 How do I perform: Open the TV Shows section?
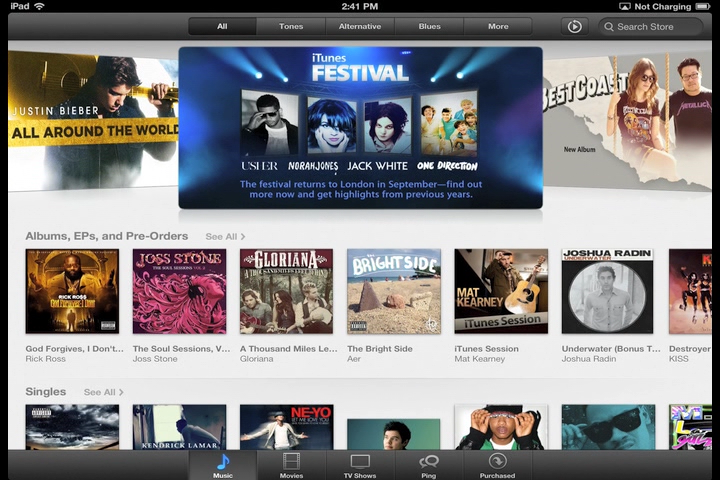coord(360,465)
